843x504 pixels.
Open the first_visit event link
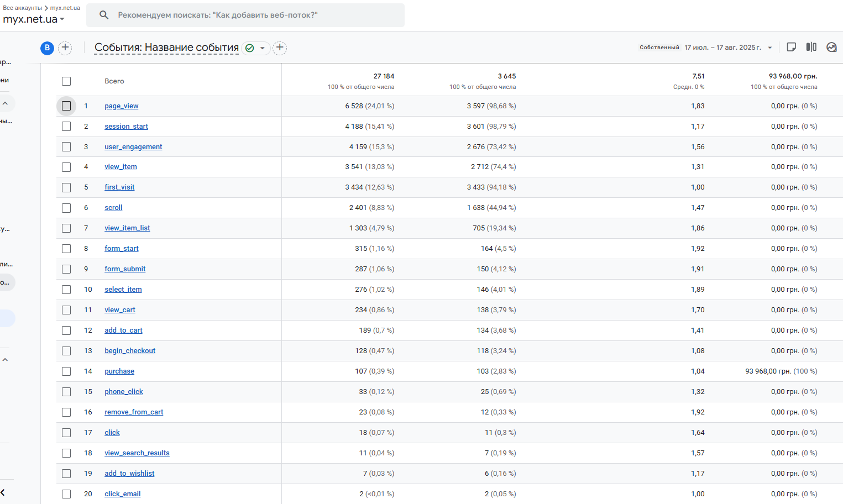[119, 187]
